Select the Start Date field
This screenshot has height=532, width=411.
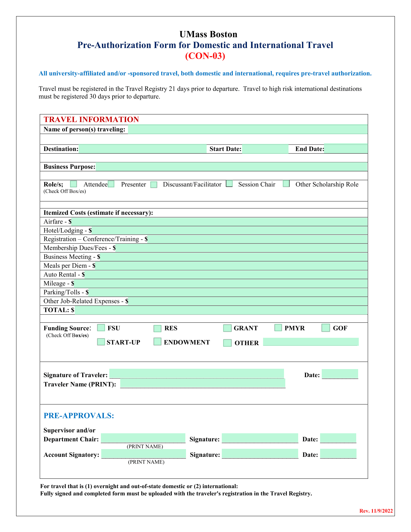(x=265, y=149)
